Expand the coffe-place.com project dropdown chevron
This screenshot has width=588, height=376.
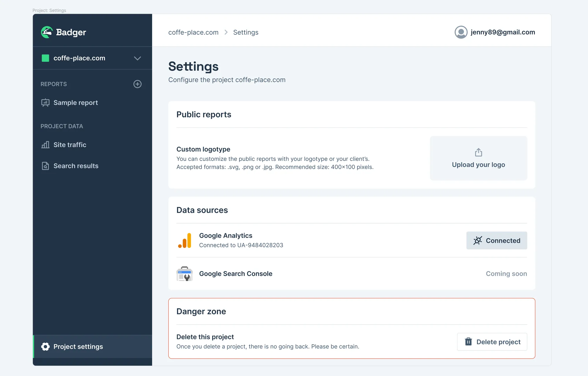click(x=137, y=58)
